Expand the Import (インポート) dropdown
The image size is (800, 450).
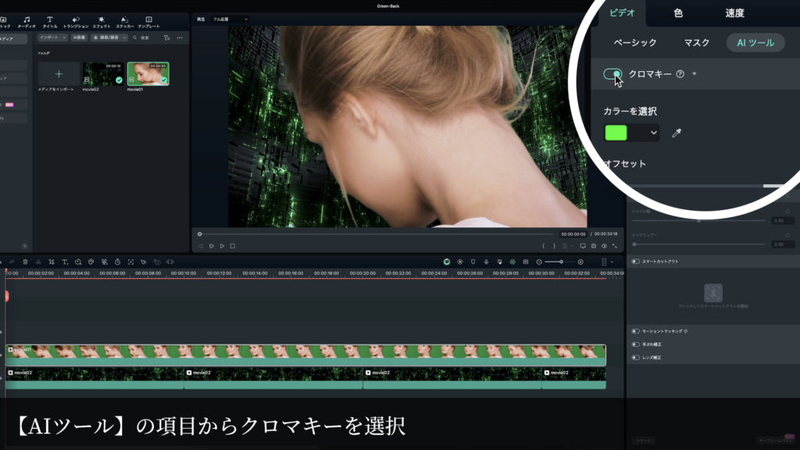coord(53,38)
